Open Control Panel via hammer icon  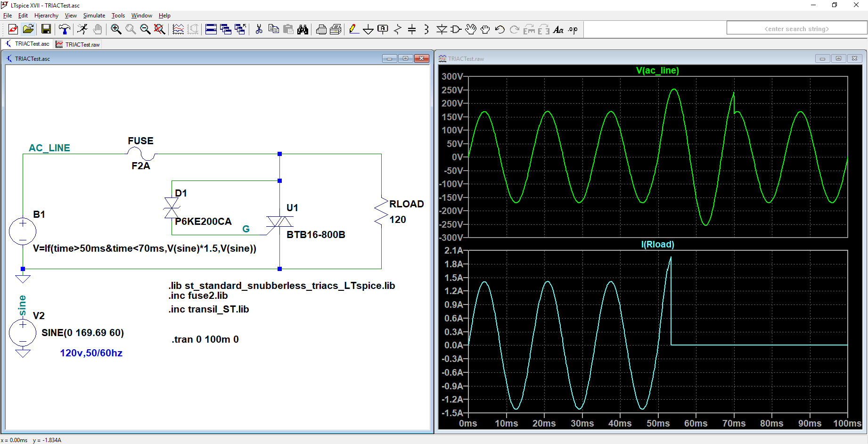coord(65,29)
